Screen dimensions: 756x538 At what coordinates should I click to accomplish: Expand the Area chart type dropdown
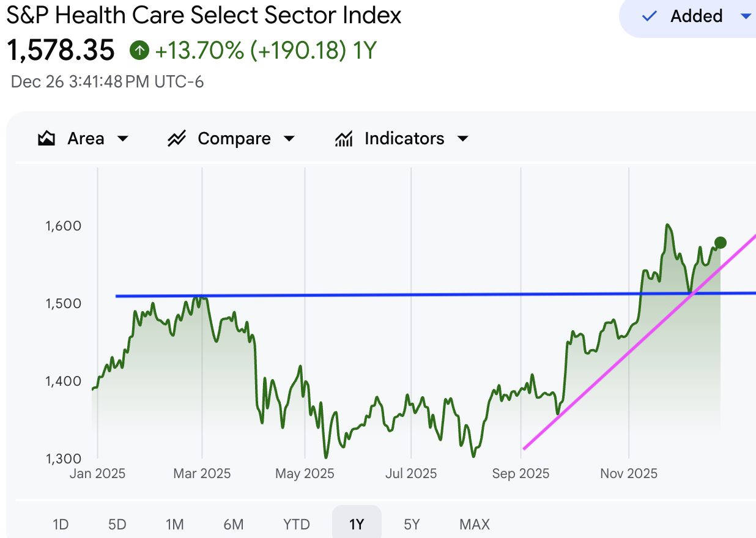123,139
